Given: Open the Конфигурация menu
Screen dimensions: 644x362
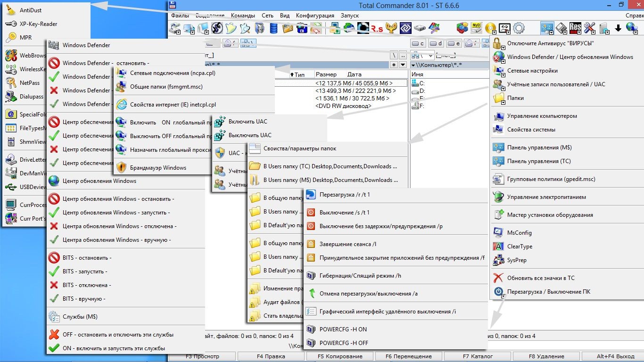Looking at the screenshot, I should pos(315,16).
